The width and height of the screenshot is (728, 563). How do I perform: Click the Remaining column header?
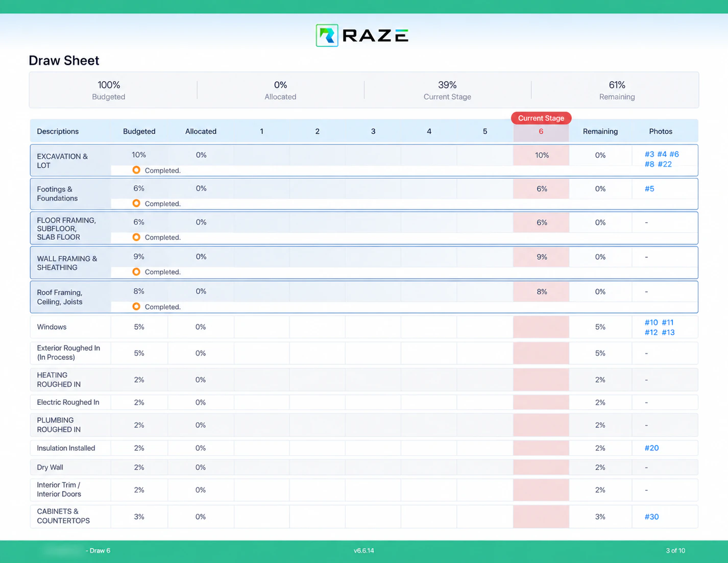pyautogui.click(x=600, y=131)
